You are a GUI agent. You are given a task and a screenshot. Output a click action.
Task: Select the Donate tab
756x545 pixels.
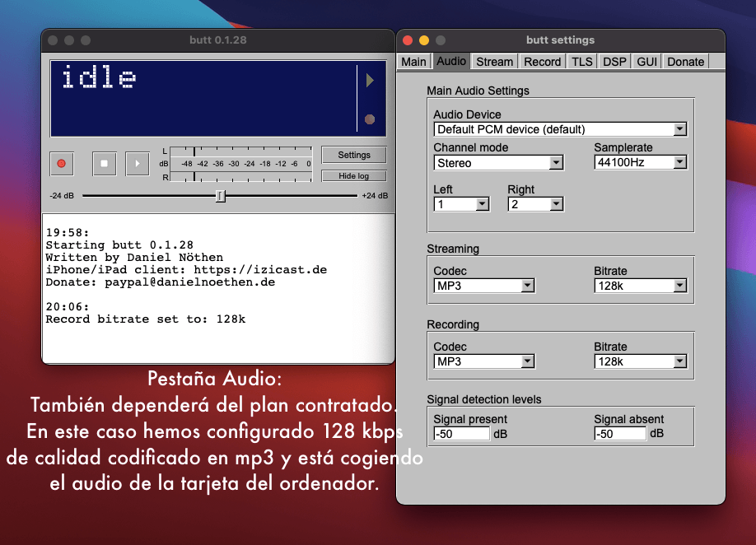click(684, 61)
